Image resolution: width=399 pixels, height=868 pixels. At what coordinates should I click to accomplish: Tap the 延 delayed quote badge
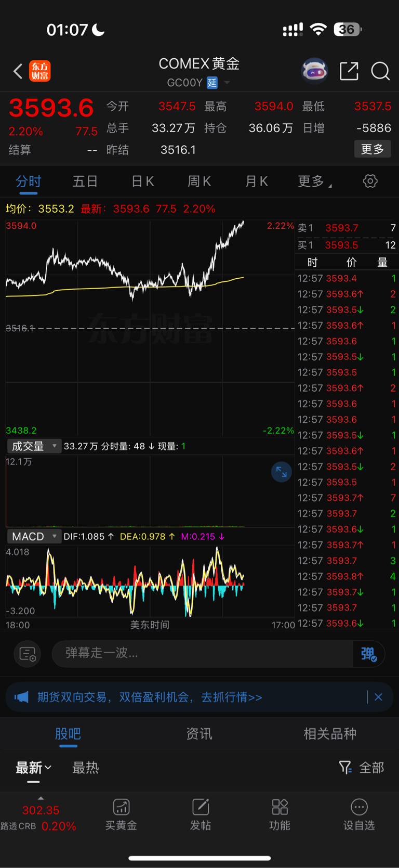coord(212,82)
